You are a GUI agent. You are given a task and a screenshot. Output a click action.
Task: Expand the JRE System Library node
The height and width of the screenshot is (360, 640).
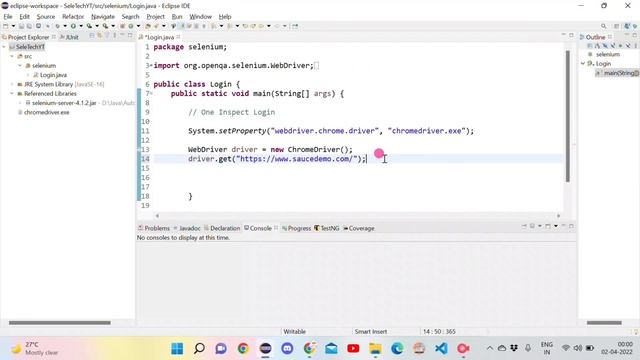(x=12, y=84)
